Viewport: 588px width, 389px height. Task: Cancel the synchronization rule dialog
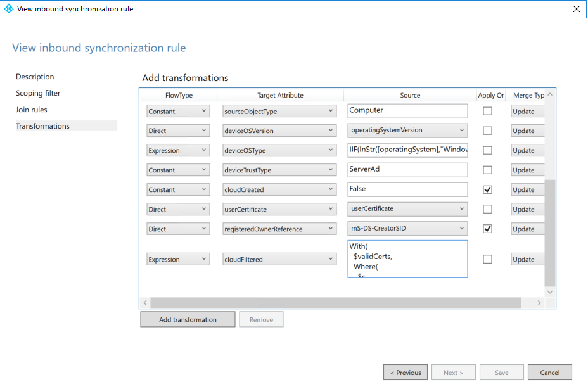[x=550, y=372]
